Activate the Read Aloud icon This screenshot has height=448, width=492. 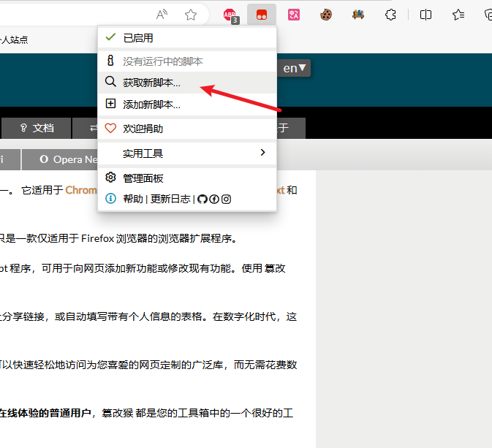(162, 15)
